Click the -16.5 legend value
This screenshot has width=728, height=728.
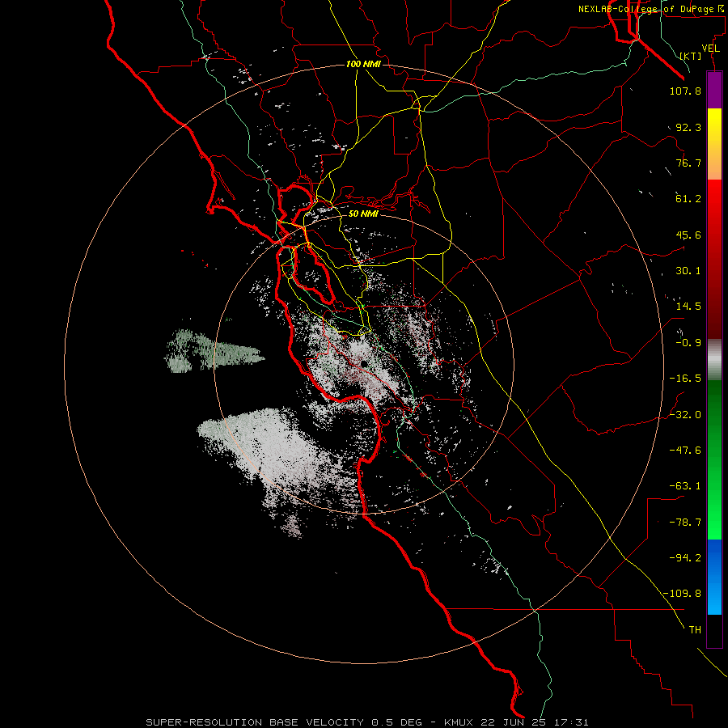coord(685,379)
